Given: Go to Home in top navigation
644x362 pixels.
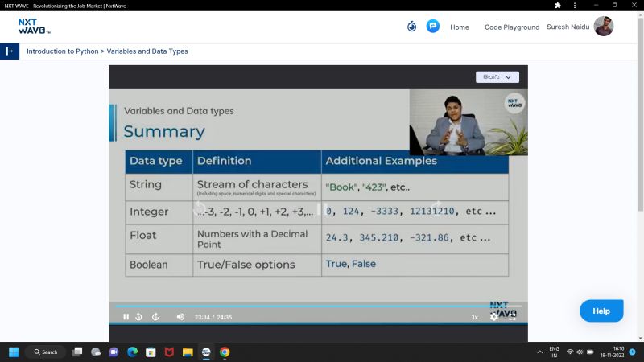Looking at the screenshot, I should click(459, 27).
